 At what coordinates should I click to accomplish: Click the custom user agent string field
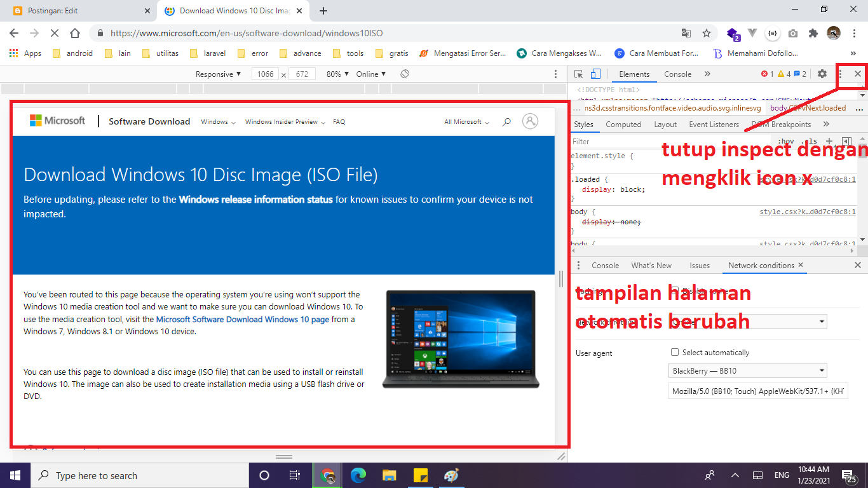click(758, 391)
